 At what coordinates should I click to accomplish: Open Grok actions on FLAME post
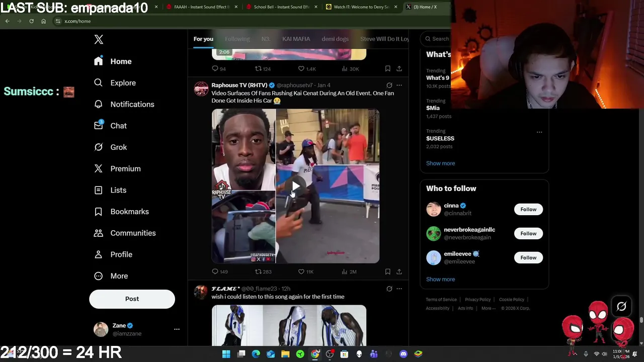tap(389, 289)
